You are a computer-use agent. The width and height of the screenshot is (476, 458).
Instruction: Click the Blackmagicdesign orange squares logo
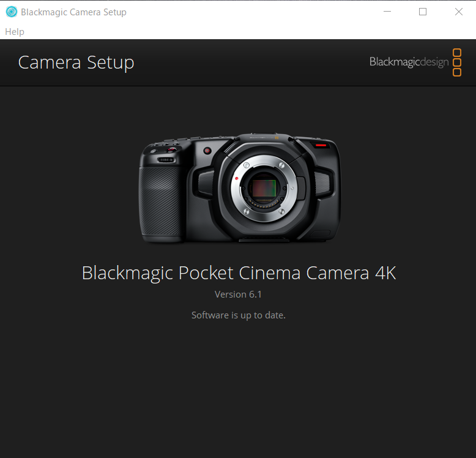(457, 62)
